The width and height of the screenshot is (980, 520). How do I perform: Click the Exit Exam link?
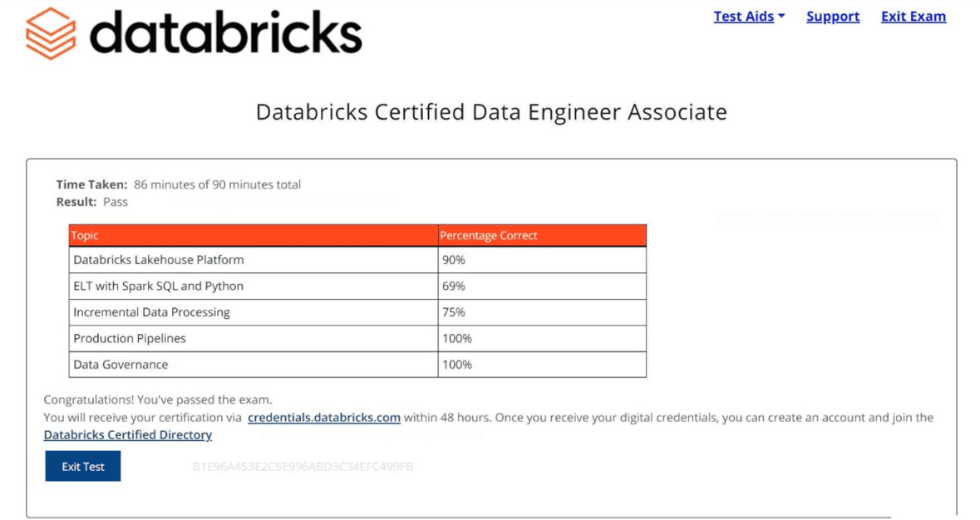[913, 17]
